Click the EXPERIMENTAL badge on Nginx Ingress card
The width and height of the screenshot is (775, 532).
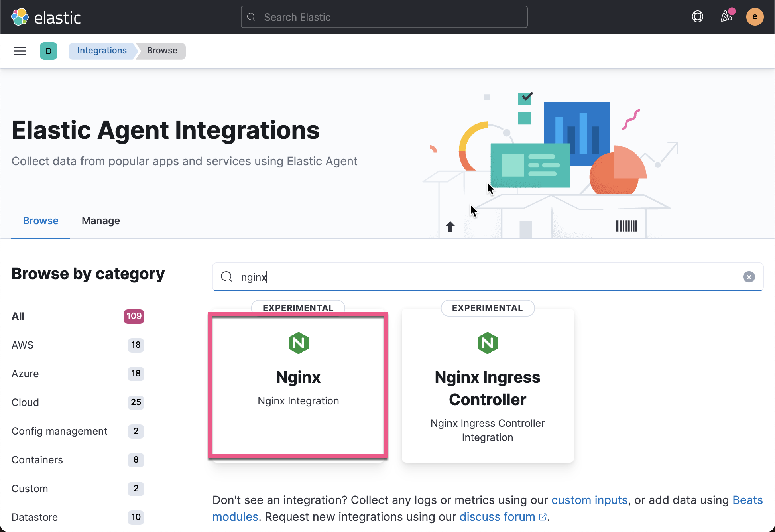click(488, 308)
